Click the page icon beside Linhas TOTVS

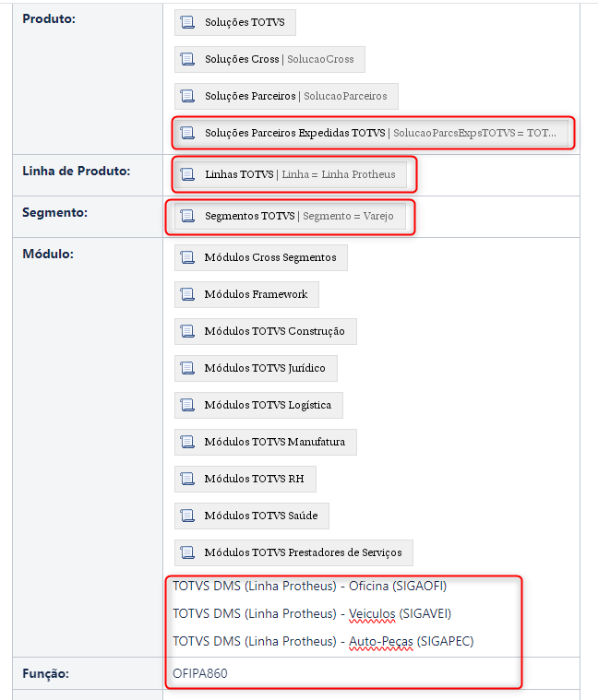(188, 174)
